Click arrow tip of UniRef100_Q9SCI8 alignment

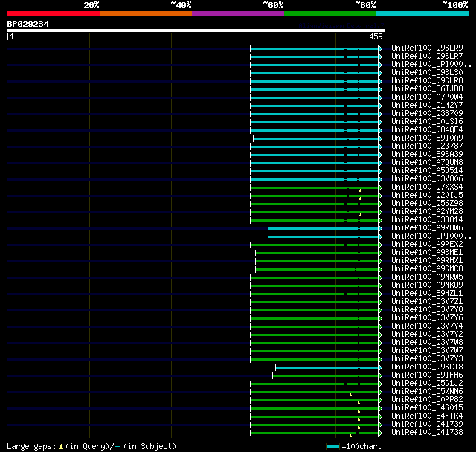pyautogui.click(x=380, y=368)
